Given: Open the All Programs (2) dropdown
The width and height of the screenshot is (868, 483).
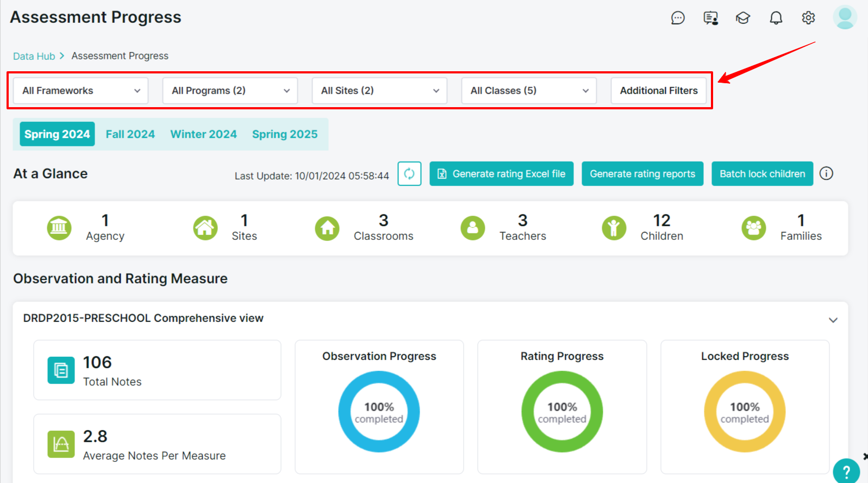Looking at the screenshot, I should 230,91.
